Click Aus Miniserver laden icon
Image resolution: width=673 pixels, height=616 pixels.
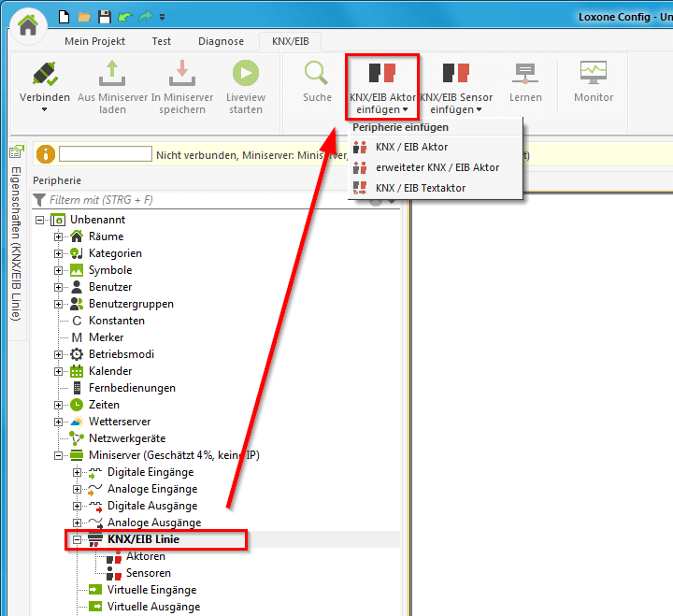(x=112, y=76)
